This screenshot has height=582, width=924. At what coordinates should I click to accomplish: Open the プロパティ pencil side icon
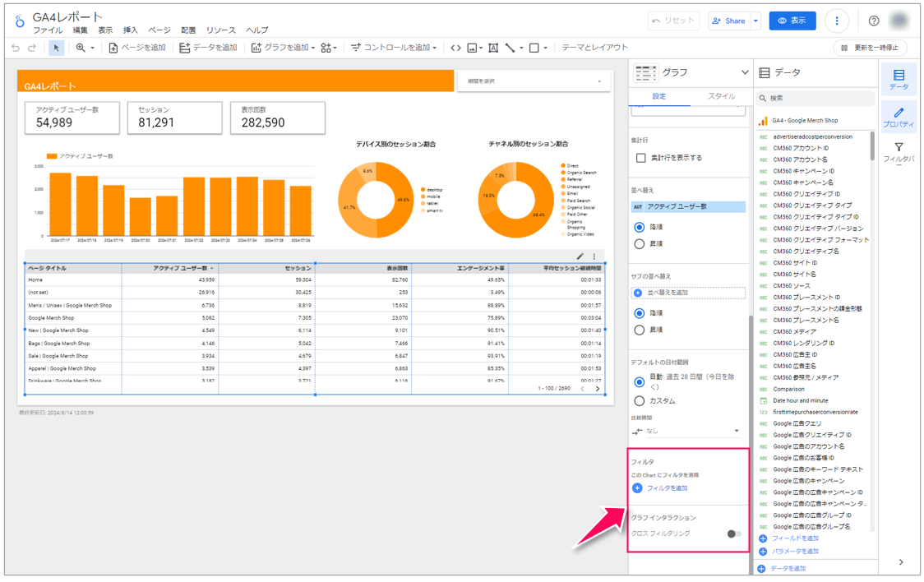coord(899,117)
